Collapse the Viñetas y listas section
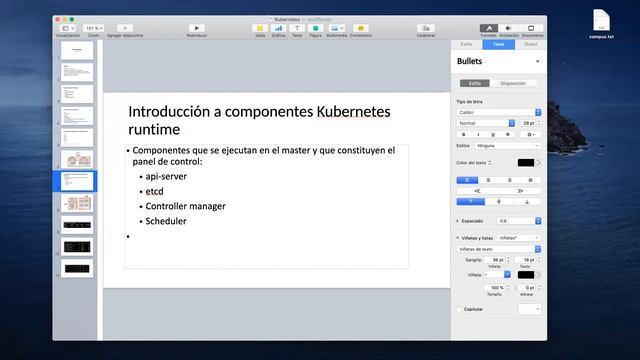 [x=458, y=238]
